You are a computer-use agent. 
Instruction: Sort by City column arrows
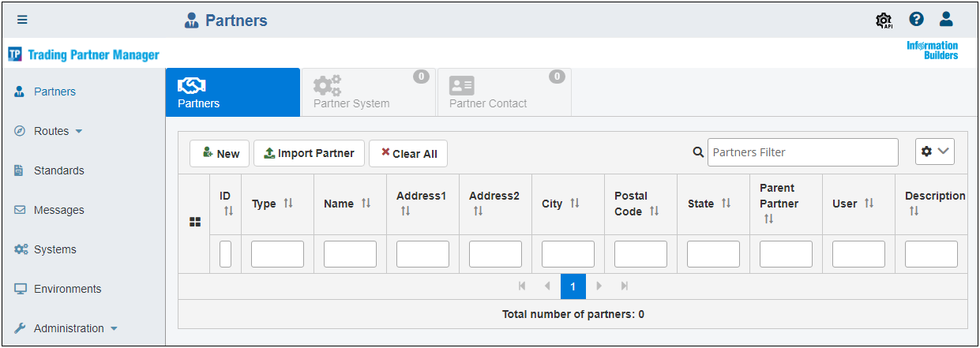click(575, 204)
